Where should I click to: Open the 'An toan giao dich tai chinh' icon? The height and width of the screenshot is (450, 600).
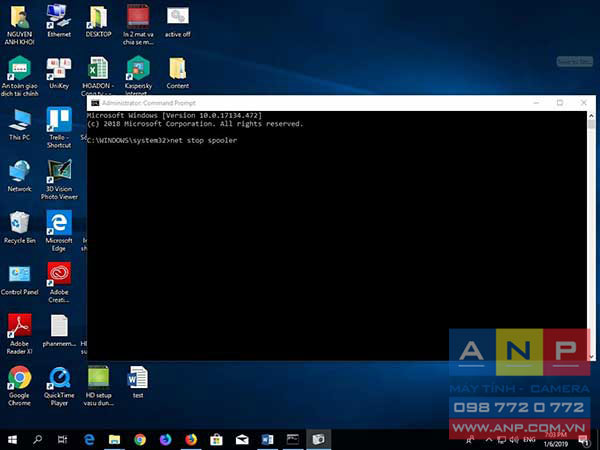20,68
